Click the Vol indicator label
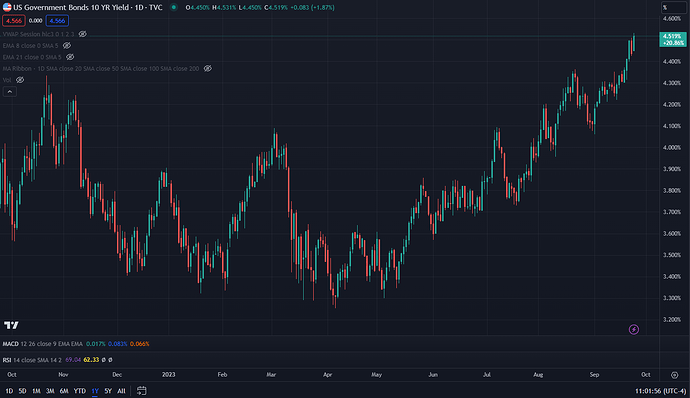This screenshot has width=690, height=398. [7, 80]
